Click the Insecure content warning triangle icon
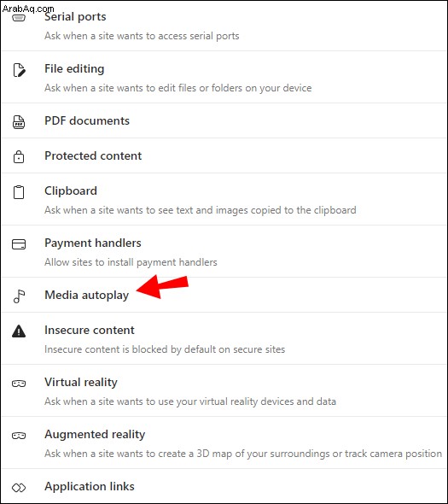 (x=19, y=331)
